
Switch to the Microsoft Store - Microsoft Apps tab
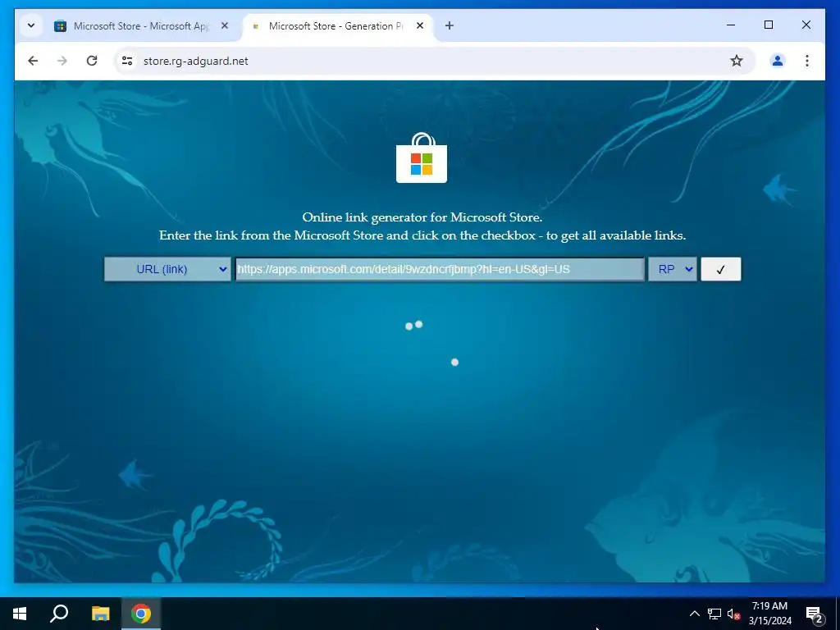click(x=141, y=25)
